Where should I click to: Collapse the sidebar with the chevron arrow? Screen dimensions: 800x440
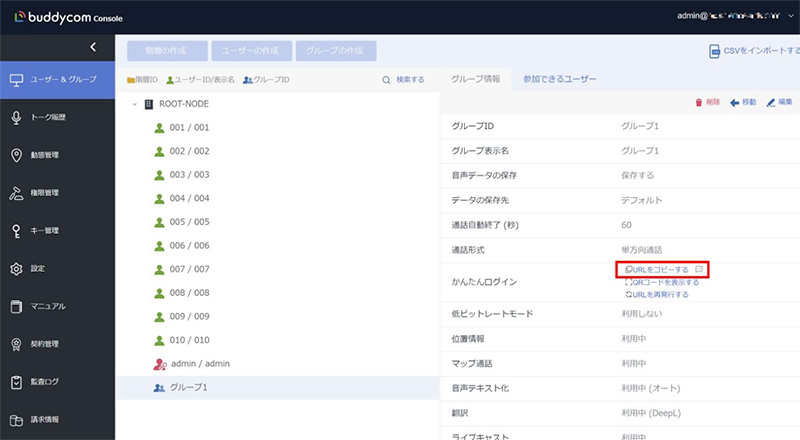point(93,47)
